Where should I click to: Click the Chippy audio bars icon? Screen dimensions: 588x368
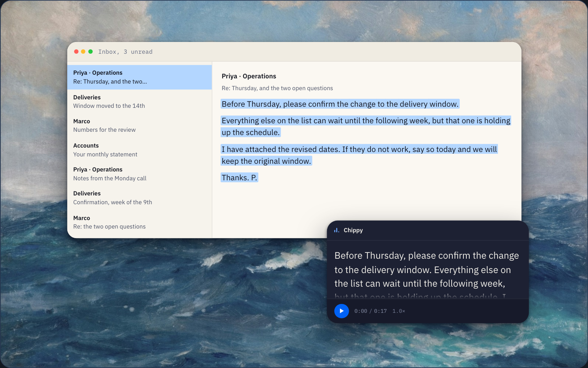pyautogui.click(x=336, y=230)
